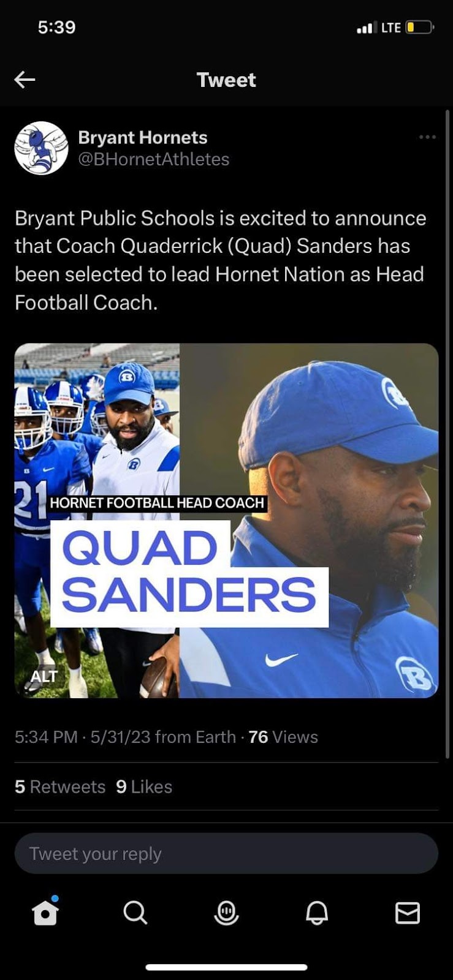Image resolution: width=453 pixels, height=980 pixels.
Task: Tap the back arrow icon
Action: [x=25, y=80]
